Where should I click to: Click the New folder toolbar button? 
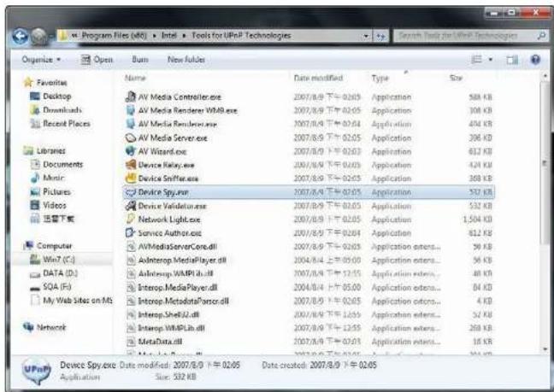point(186,60)
